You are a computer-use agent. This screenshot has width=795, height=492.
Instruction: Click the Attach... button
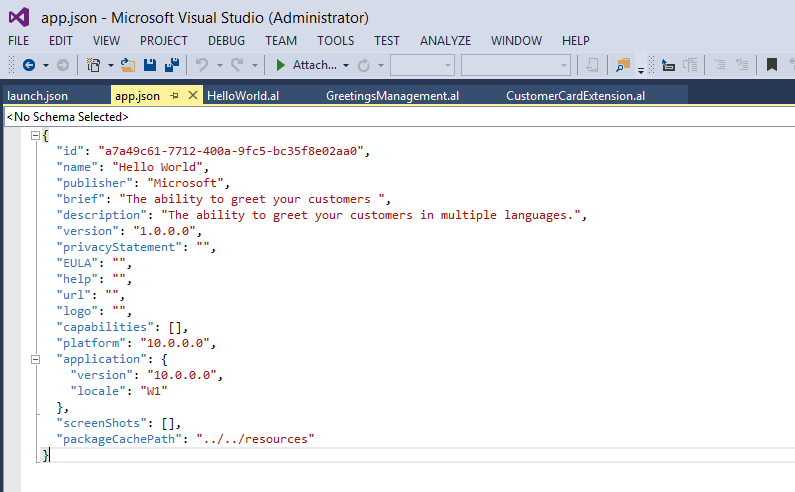(x=314, y=65)
